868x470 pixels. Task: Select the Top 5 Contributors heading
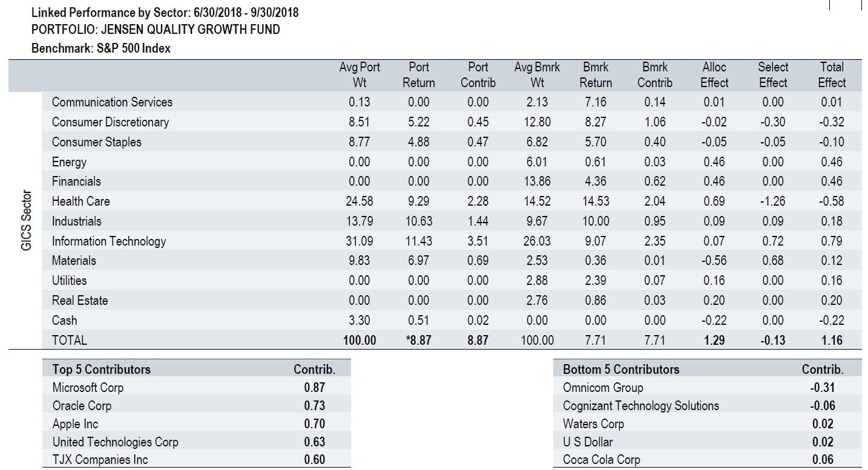(101, 370)
